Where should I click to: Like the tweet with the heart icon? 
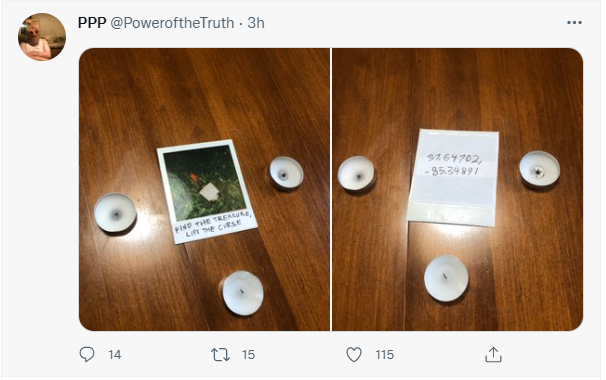(354, 354)
